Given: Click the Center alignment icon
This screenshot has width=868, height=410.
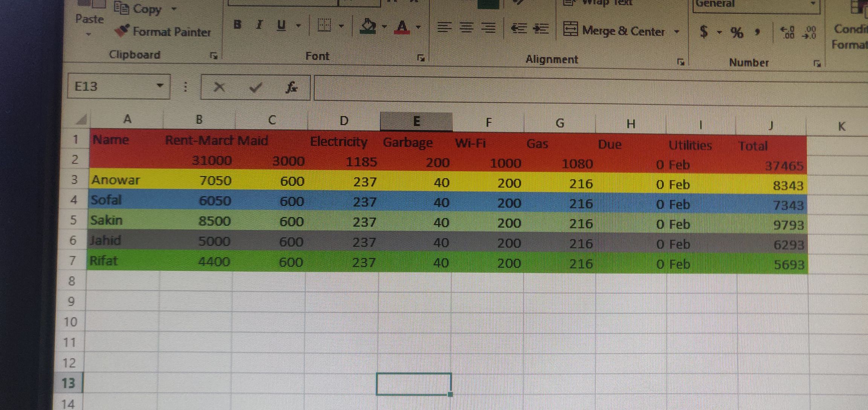Looking at the screenshot, I should point(467,28).
